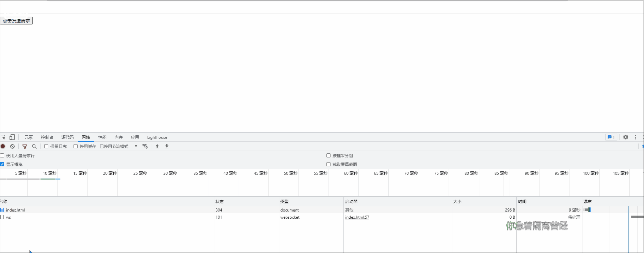Open DevTools settings gear

(626, 137)
